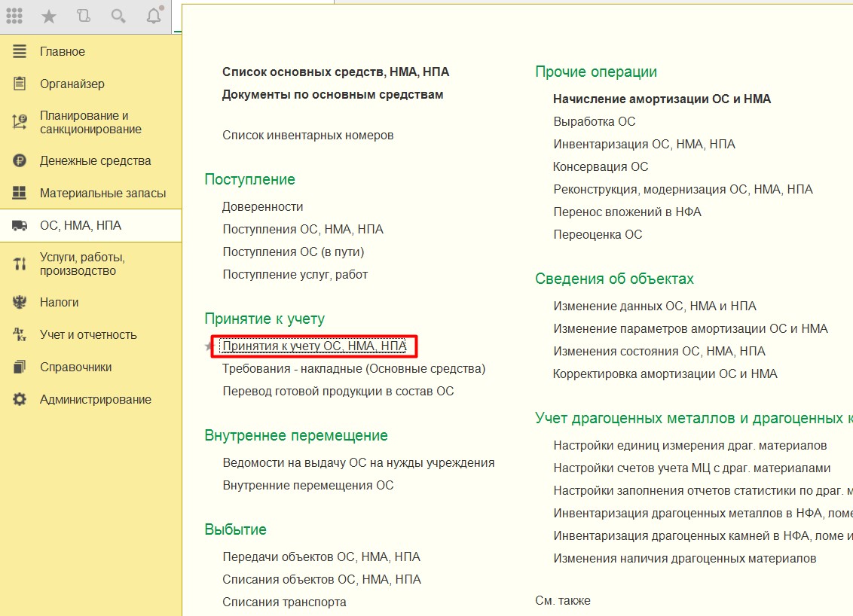The height and width of the screenshot is (616, 853).
Task: Click the Услуги, работы, производство tools icon
Action: (x=20, y=264)
